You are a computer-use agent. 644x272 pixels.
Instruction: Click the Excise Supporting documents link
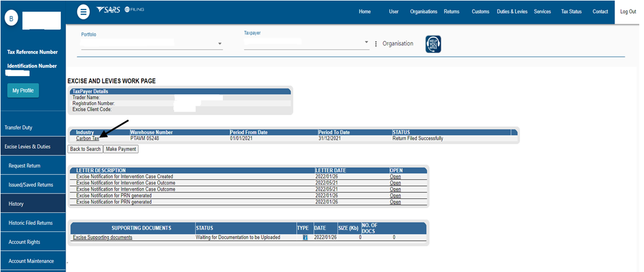[x=103, y=238]
